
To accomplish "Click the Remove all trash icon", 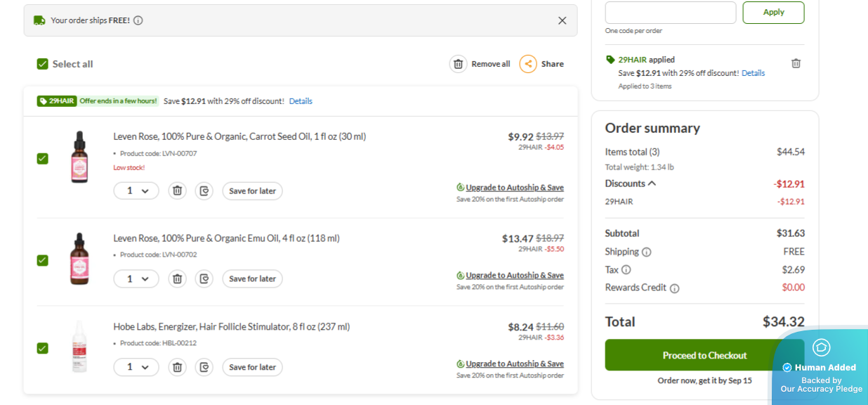I will (x=458, y=64).
